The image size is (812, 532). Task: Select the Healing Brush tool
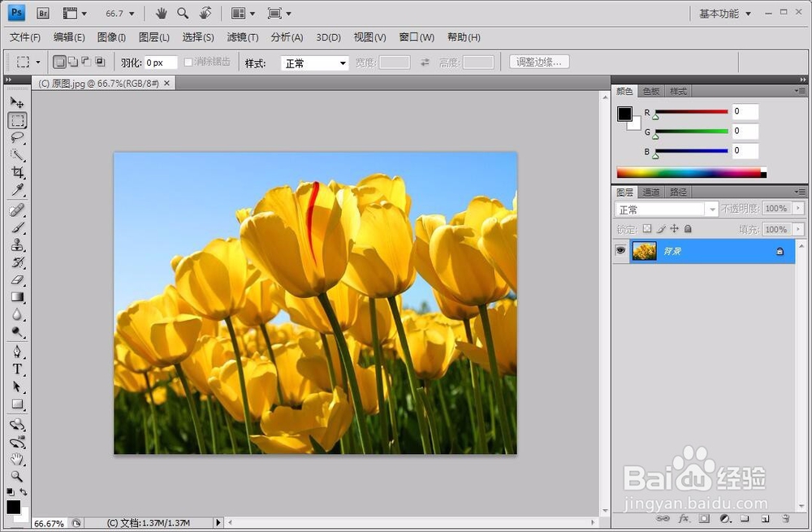coord(17,210)
